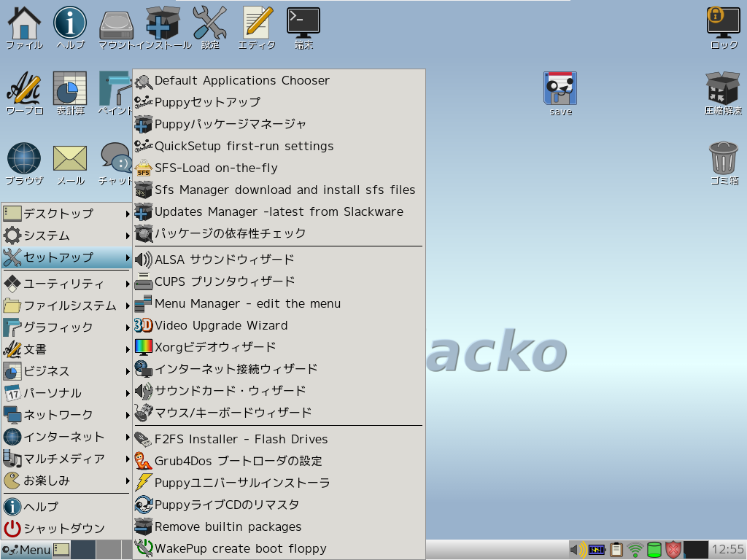Open Puppyパッケージマネージャ
Viewport: 747px width, 560px height.
point(279,124)
